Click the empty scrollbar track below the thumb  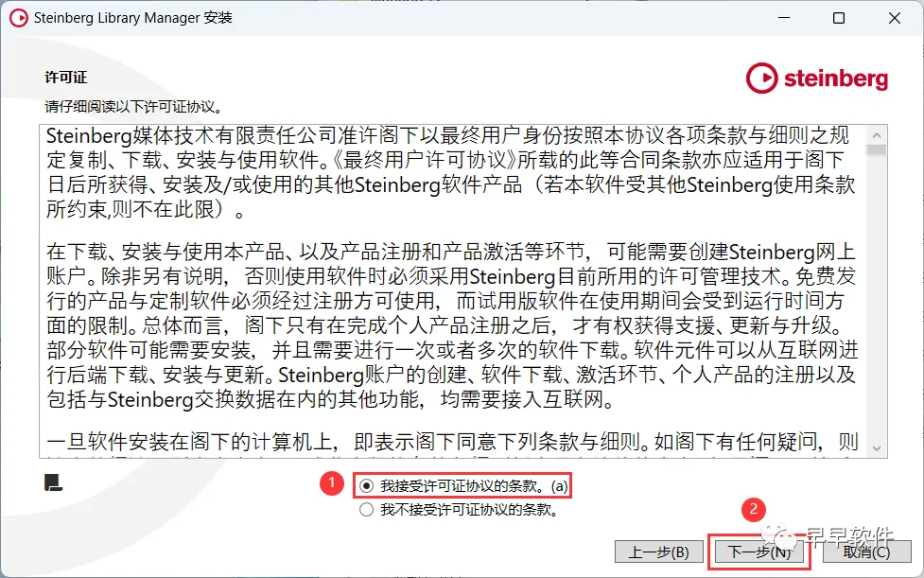[877, 298]
